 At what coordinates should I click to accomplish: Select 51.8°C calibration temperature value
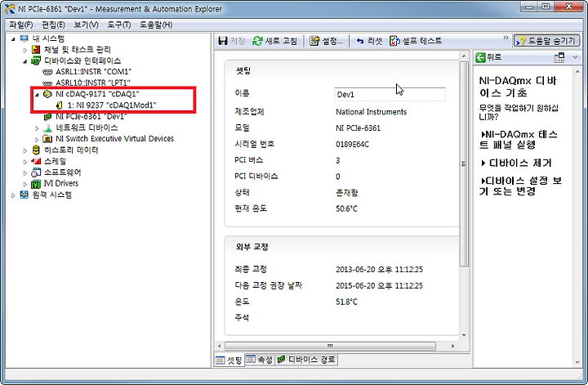click(x=346, y=302)
